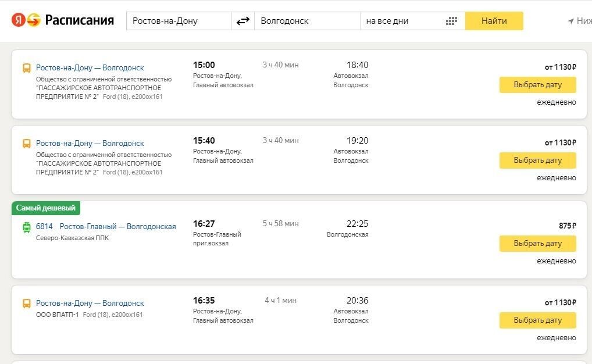This screenshot has width=592, height=364.
Task: Click the bus icon on the ВПАТП-1 route
Action: (x=27, y=303)
